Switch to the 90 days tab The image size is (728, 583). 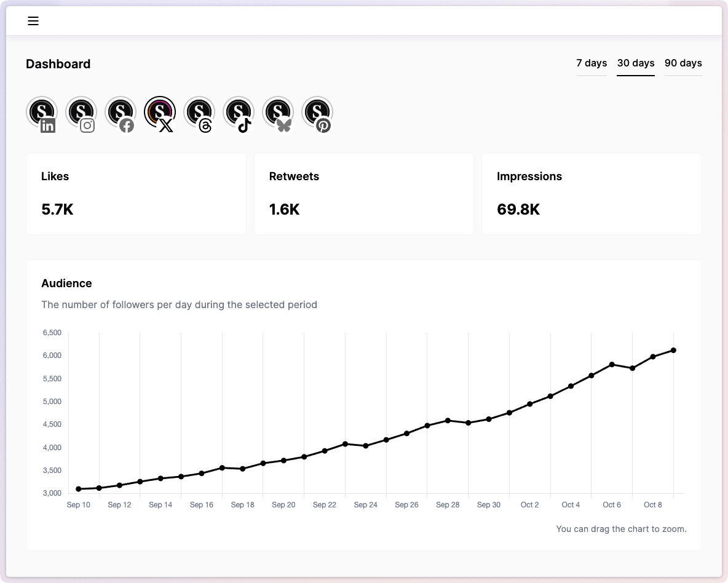click(x=683, y=63)
